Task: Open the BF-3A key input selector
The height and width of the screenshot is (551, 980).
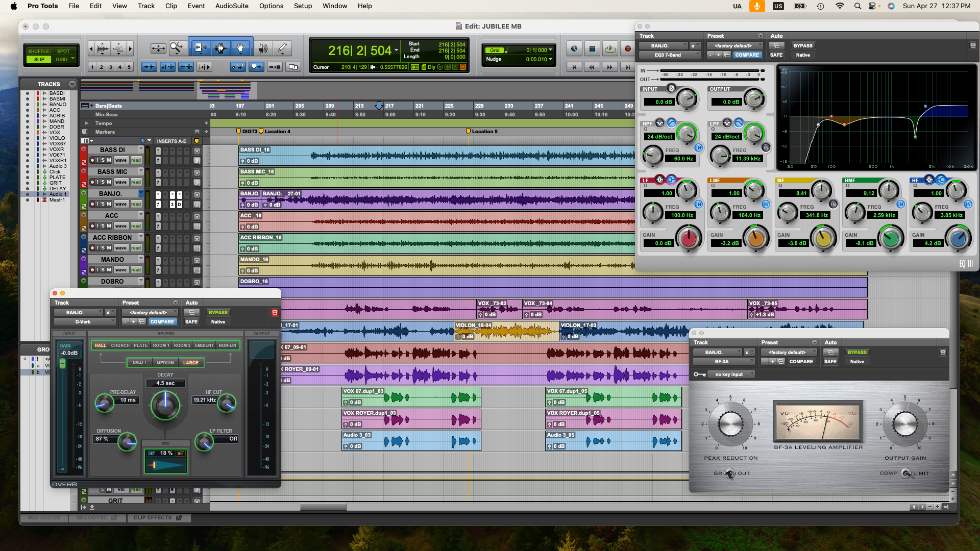Action: [x=730, y=374]
